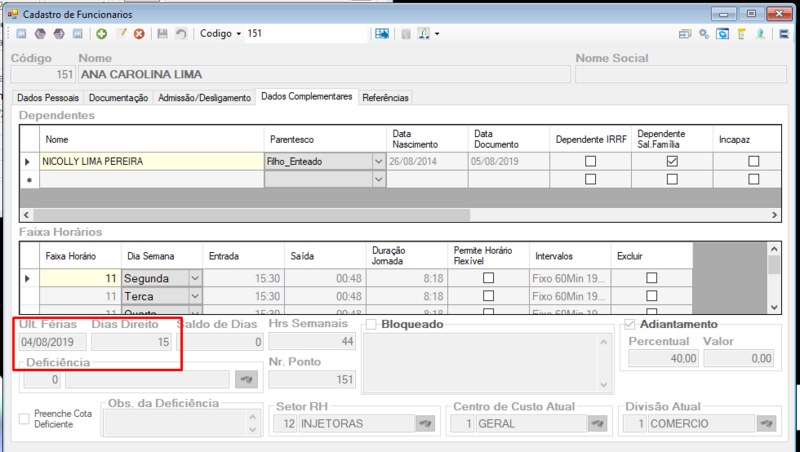
Task: Check Excluir for the Segunda row
Action: (652, 278)
